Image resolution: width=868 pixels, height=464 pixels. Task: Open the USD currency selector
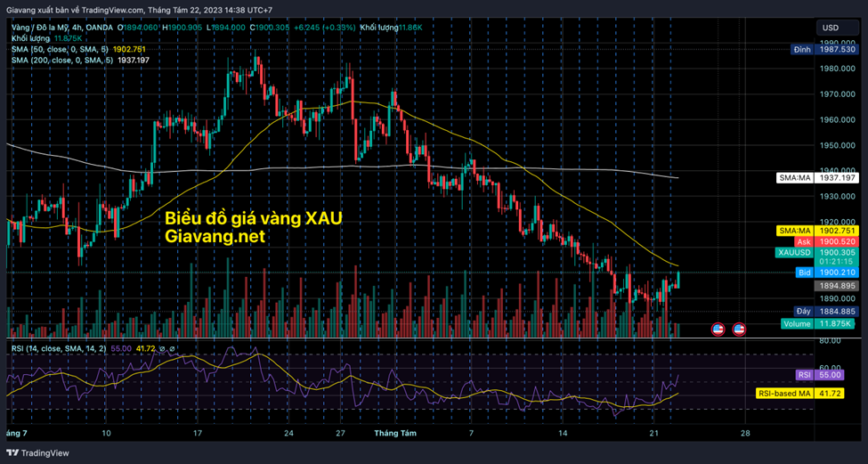point(829,28)
